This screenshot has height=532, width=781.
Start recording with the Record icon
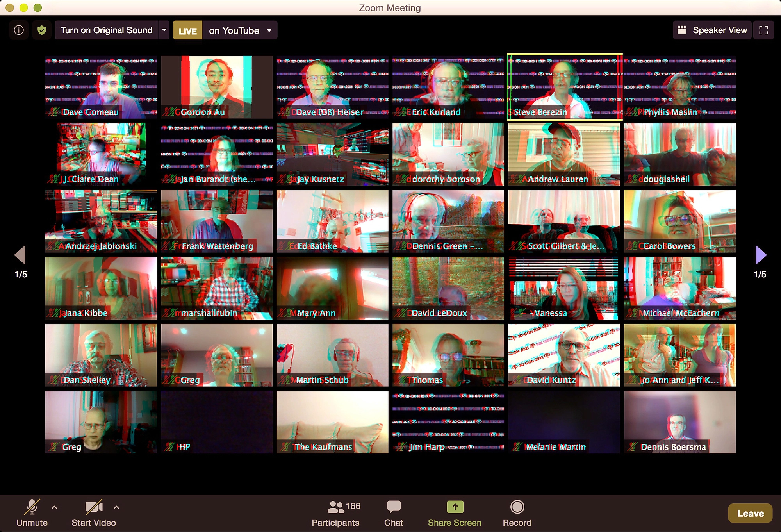tap(517, 507)
